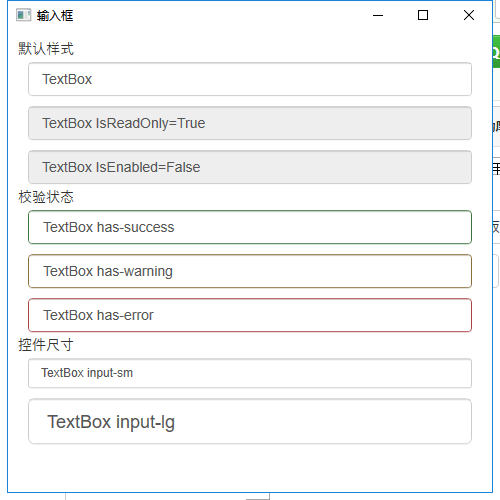
Task: Focus the TextBox has-warning field
Action: 250,271
